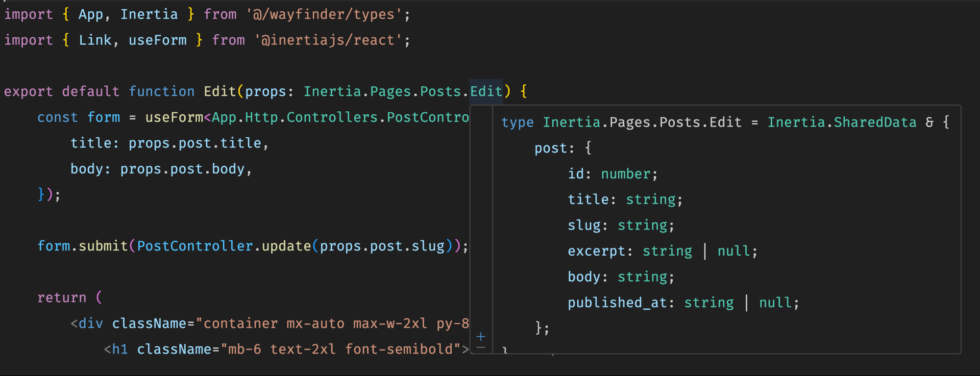
Task: Place cursor on the return keyword
Action: pyautogui.click(x=62, y=298)
